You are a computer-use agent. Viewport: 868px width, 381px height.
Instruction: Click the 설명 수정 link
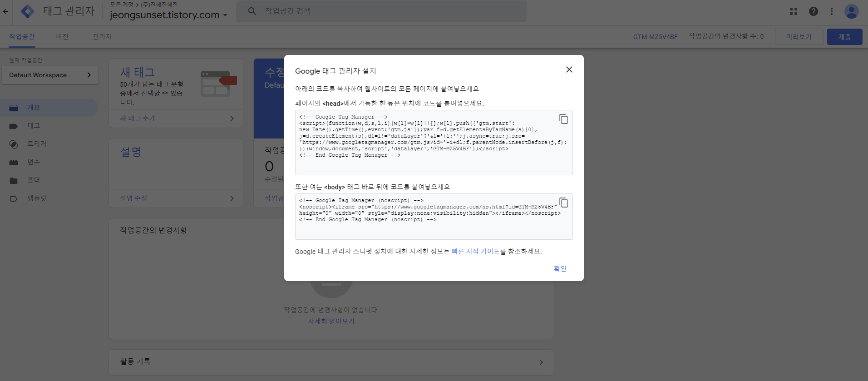pos(133,198)
